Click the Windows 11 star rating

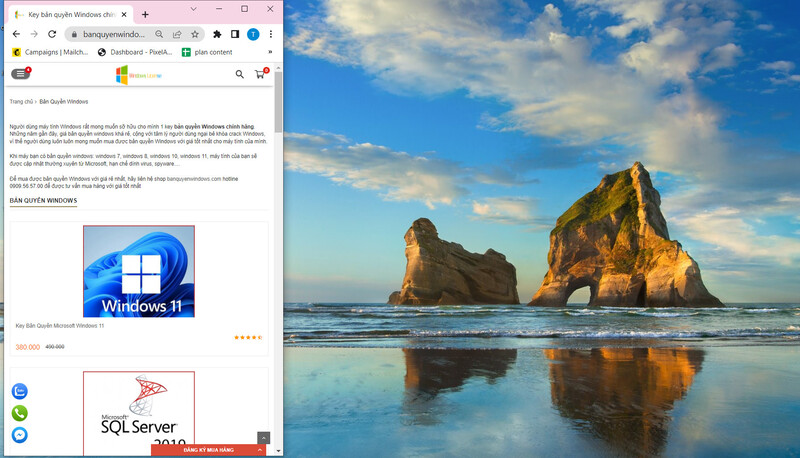click(248, 337)
